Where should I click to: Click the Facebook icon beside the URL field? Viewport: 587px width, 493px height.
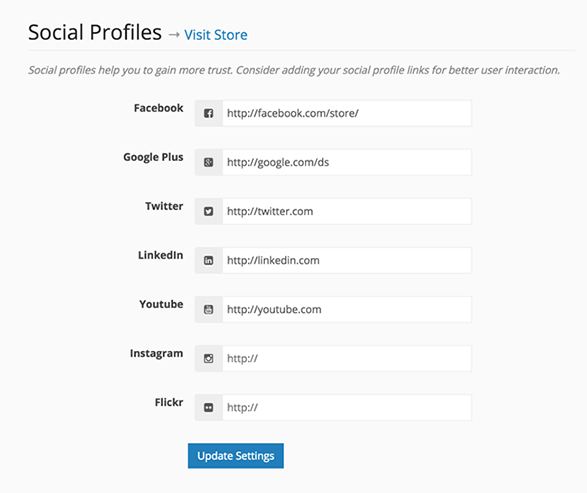209,113
